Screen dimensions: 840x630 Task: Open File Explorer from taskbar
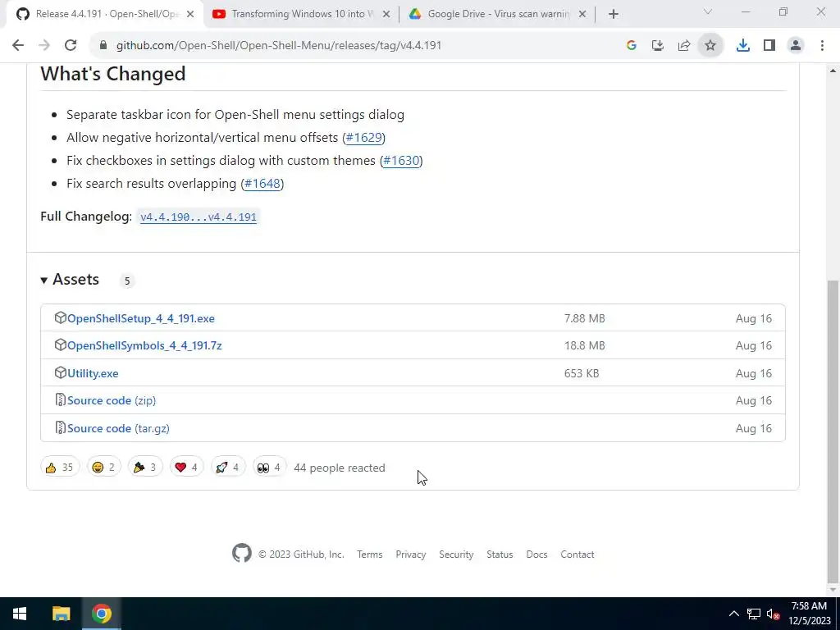point(61,614)
